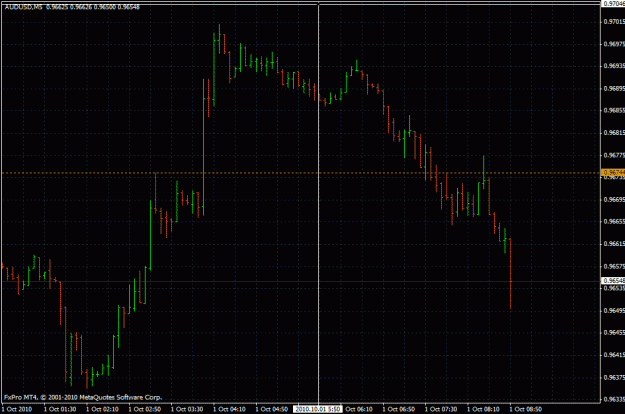
Task: Click the '1 Oct 2010' date label
Action: pos(17,409)
